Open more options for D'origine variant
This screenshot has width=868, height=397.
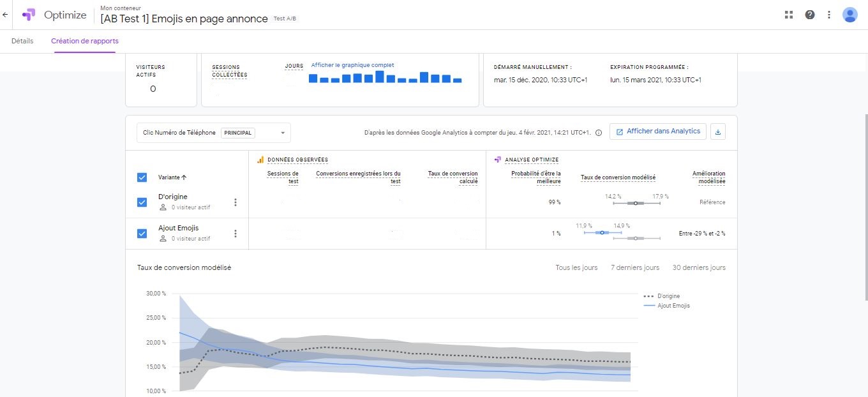click(235, 202)
